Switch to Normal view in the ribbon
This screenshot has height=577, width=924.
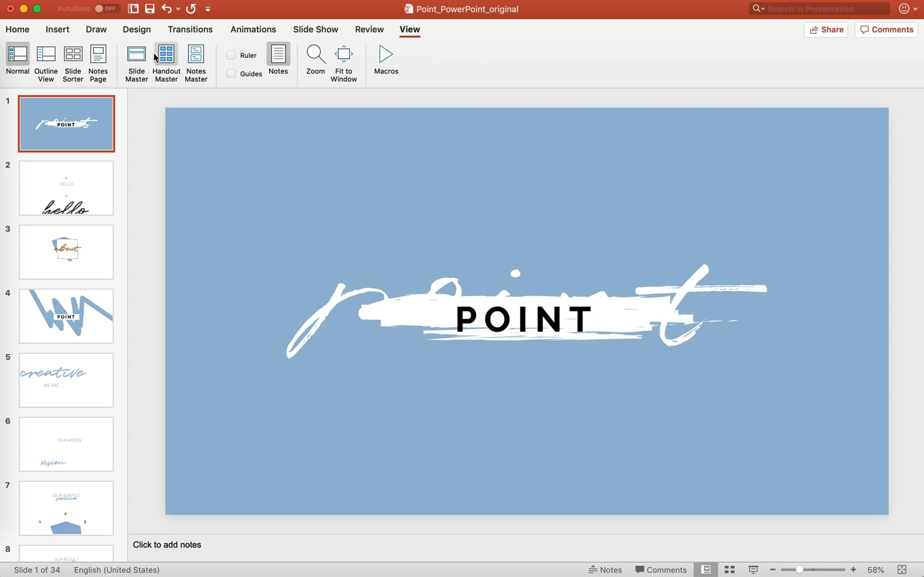coord(17,61)
